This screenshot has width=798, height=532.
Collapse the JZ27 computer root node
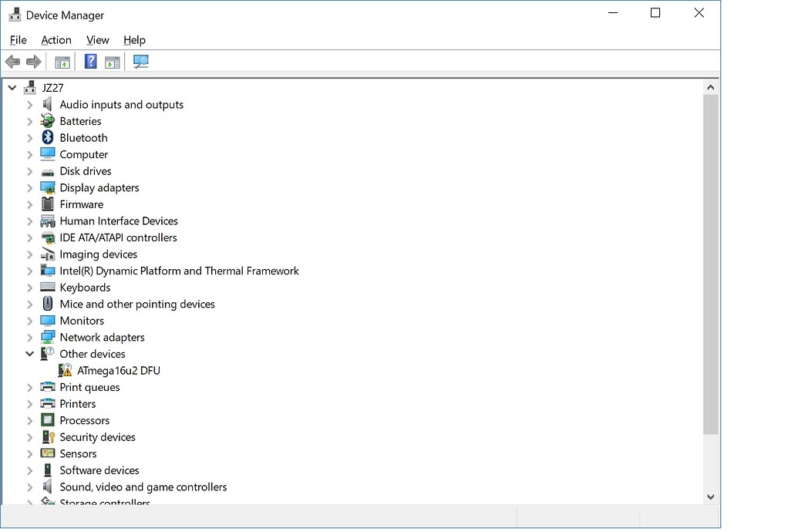click(12, 87)
